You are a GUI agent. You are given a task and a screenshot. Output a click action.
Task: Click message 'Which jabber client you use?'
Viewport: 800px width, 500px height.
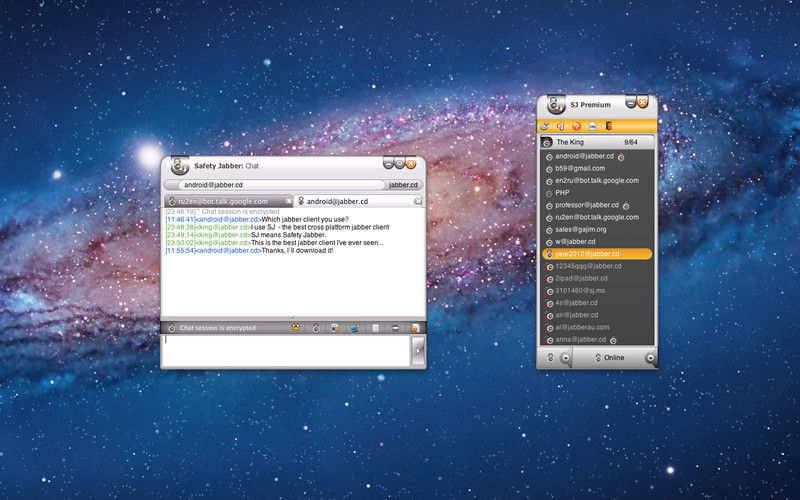pos(305,219)
